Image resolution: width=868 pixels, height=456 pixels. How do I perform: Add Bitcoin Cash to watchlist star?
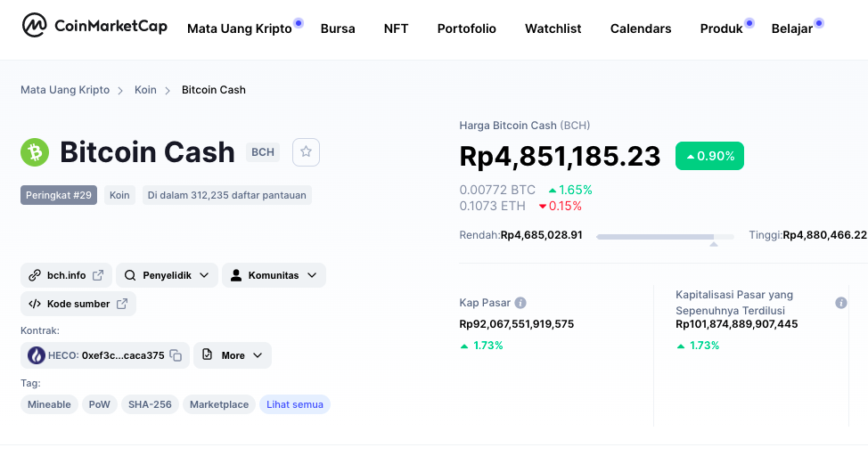point(307,151)
